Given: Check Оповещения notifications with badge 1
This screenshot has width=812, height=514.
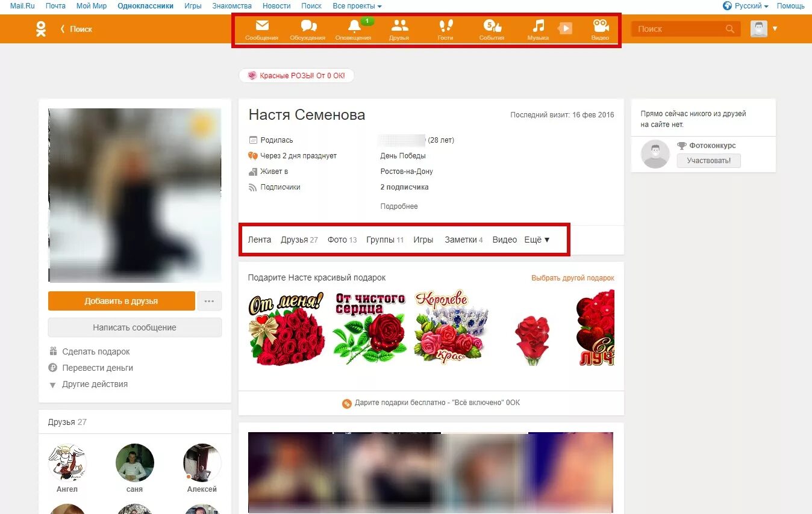Looking at the screenshot, I should (x=354, y=28).
